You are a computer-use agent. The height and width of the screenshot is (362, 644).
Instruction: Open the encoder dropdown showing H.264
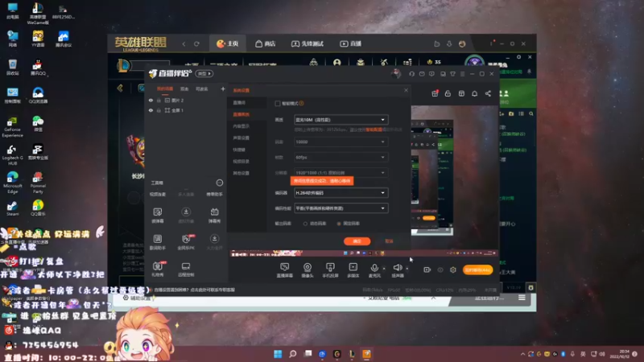341,193
